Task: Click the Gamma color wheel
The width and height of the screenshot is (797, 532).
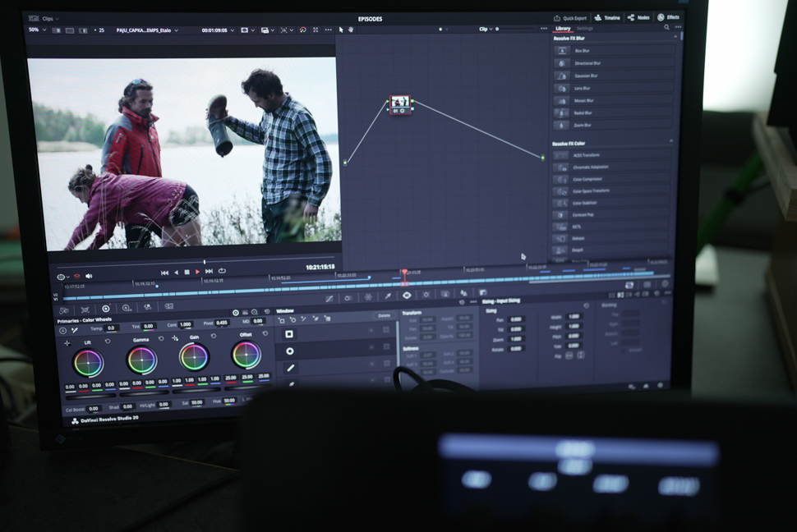Action: 141,360
